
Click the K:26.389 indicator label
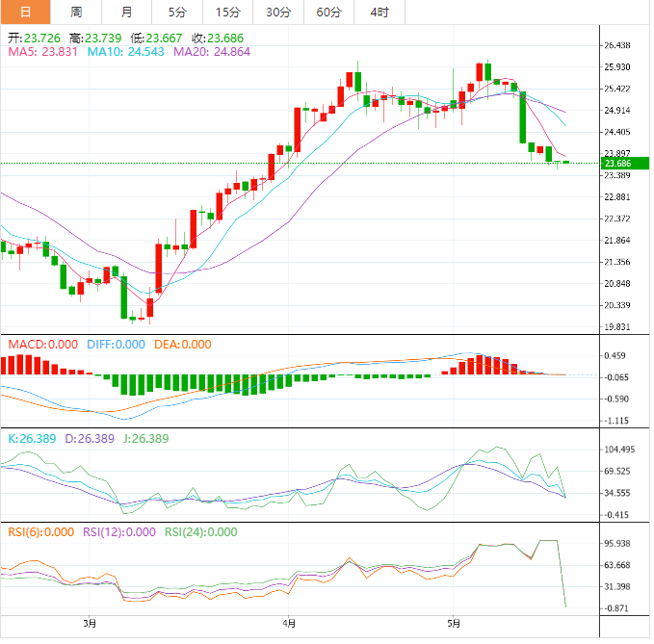32,439
